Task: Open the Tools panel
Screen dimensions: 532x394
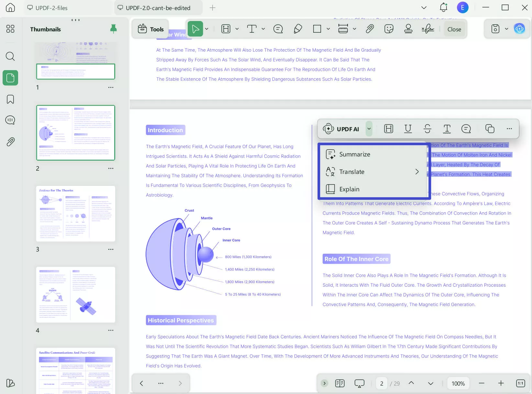Action: point(150,29)
